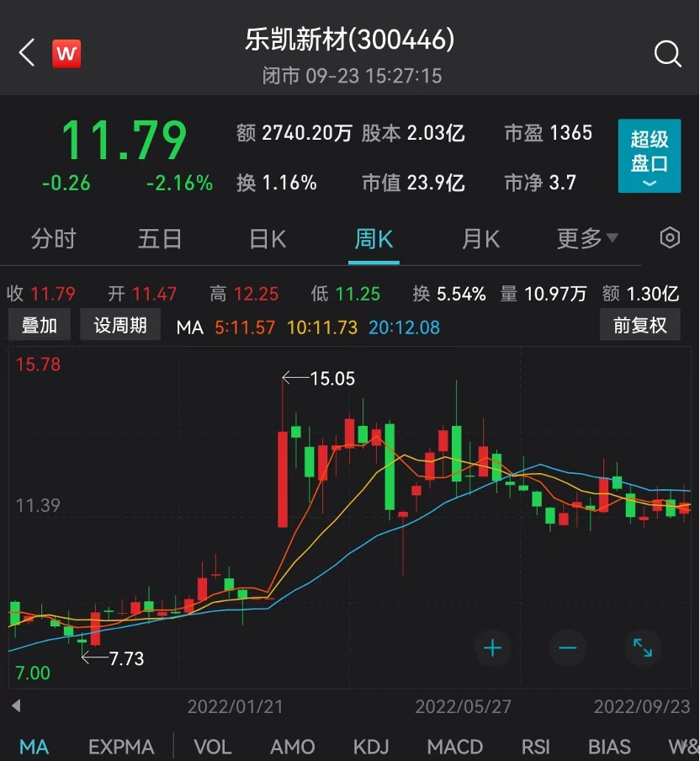Zoom in chart with plus button

pos(492,648)
